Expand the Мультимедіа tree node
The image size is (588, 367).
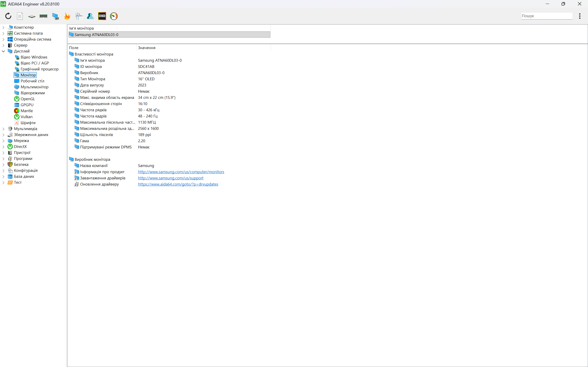pos(3,129)
